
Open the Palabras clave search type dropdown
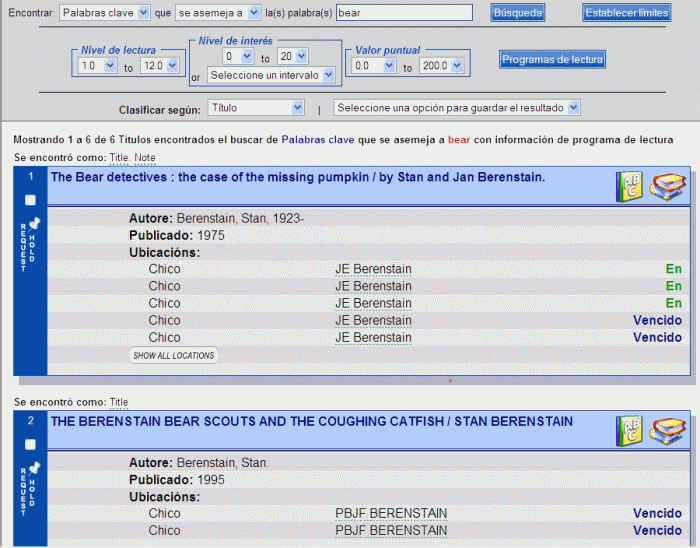coord(105,13)
